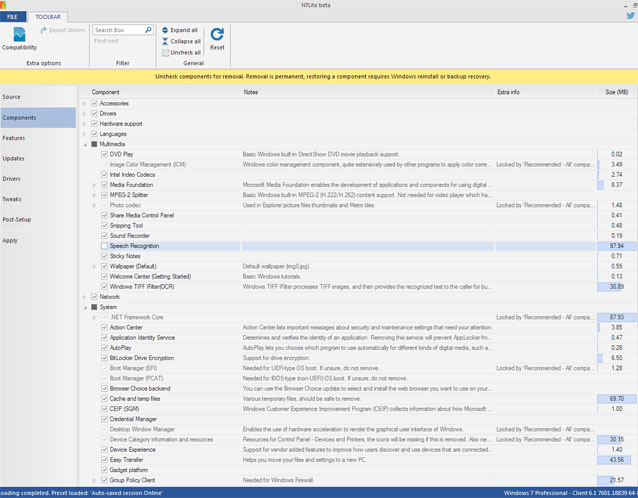Expand the Network tree node
The width and height of the screenshot is (638, 498).
pos(84,297)
